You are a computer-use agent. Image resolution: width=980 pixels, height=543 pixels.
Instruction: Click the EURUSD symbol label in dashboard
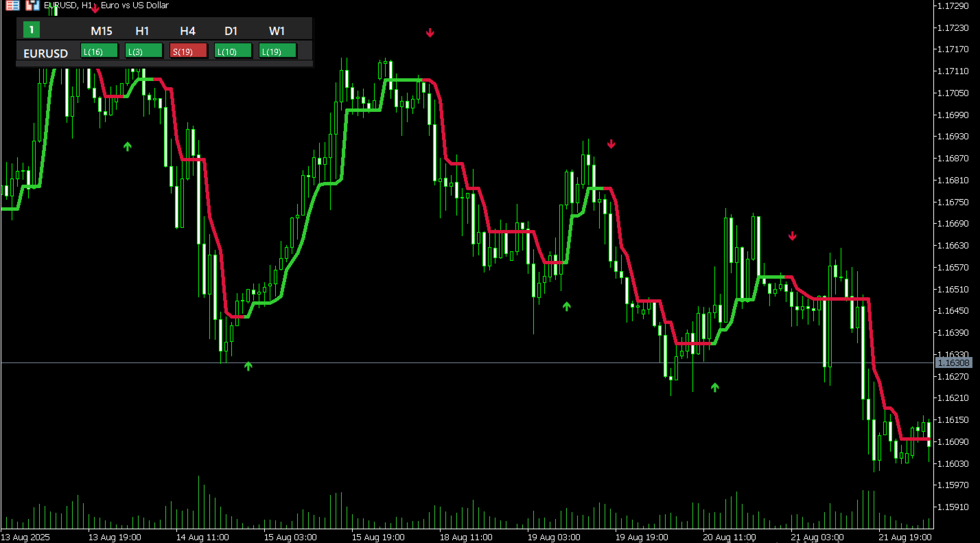point(46,53)
